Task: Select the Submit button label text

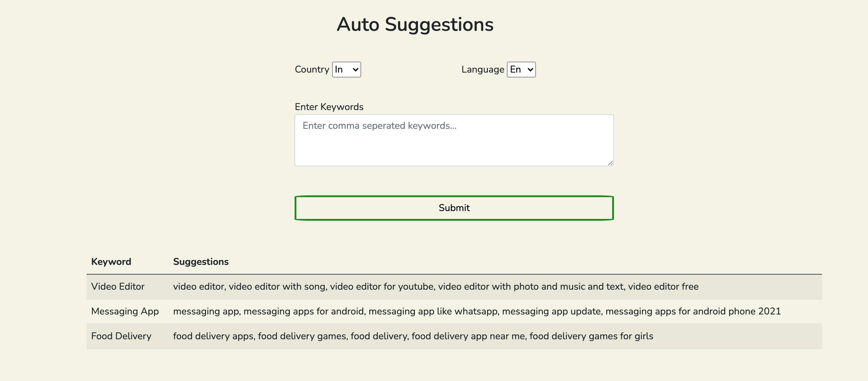Action: (454, 208)
